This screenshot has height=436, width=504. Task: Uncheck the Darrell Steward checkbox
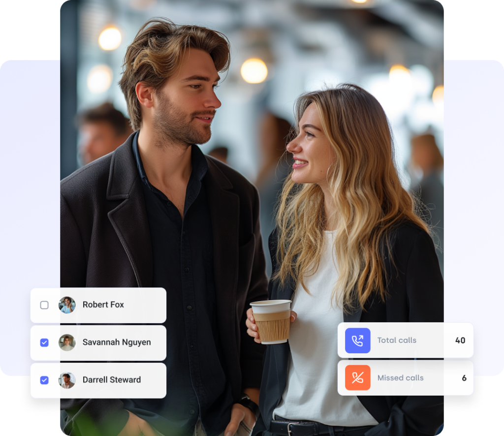pyautogui.click(x=44, y=380)
